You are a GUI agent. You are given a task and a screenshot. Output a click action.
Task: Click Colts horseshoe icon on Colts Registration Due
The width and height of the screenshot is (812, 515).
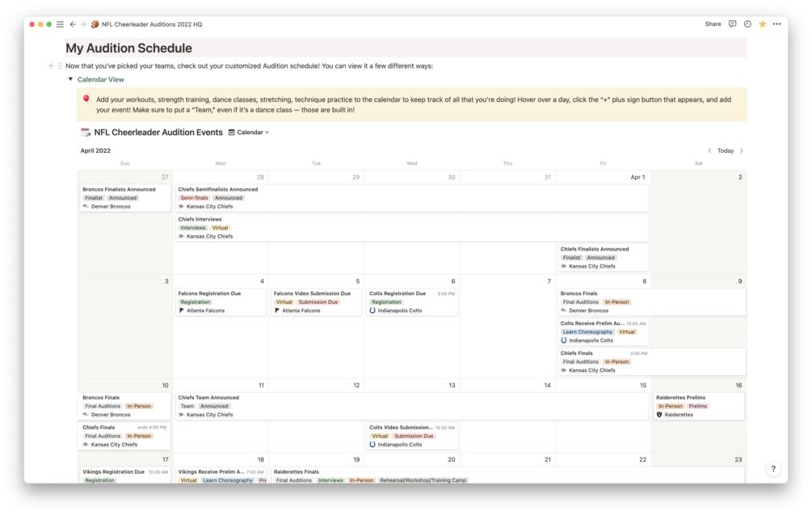tap(372, 311)
